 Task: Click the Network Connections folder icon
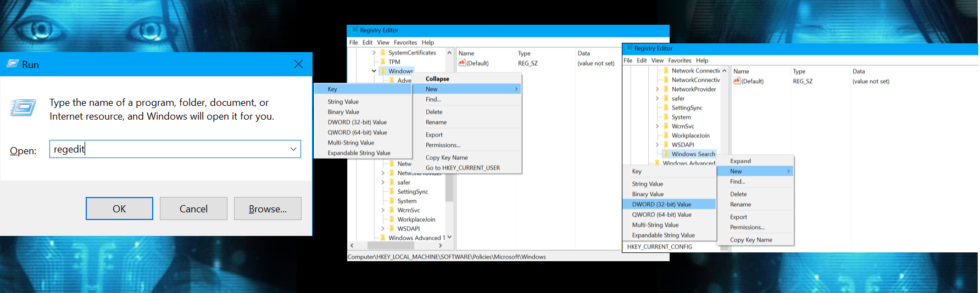click(x=666, y=71)
